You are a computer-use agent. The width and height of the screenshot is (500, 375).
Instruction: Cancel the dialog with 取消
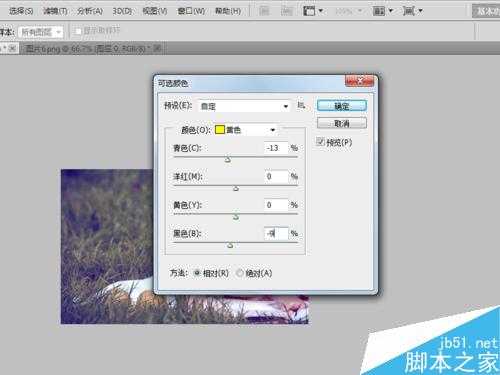342,123
